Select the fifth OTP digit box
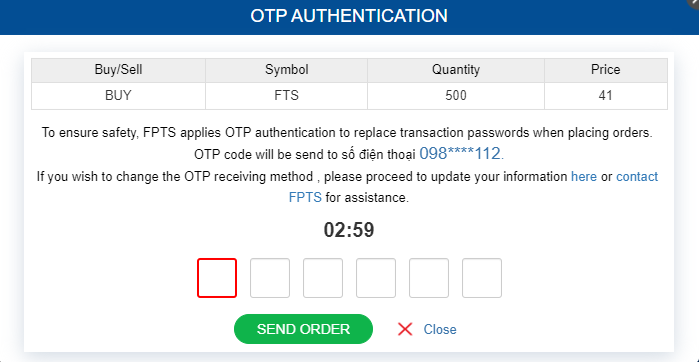Image resolution: width=699 pixels, height=362 pixels. click(429, 278)
